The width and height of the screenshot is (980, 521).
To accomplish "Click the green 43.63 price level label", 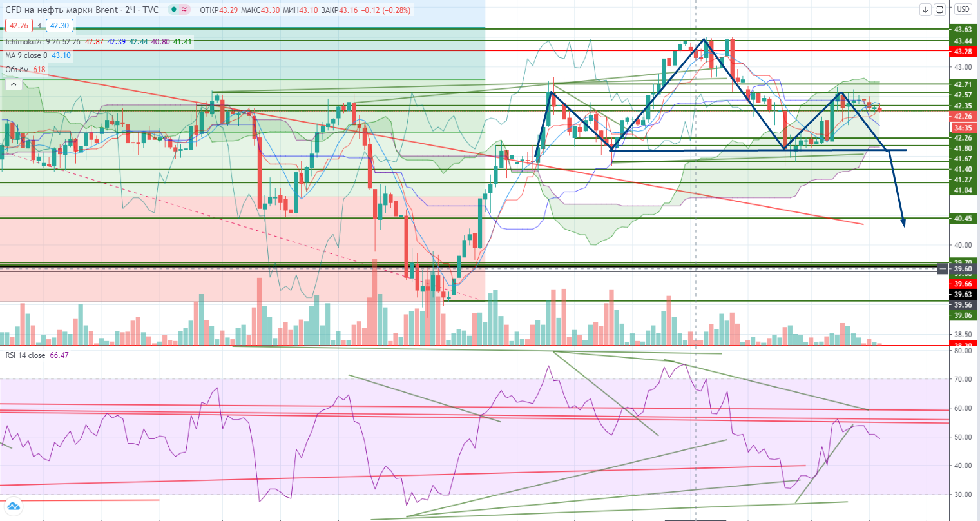I will coord(963,30).
